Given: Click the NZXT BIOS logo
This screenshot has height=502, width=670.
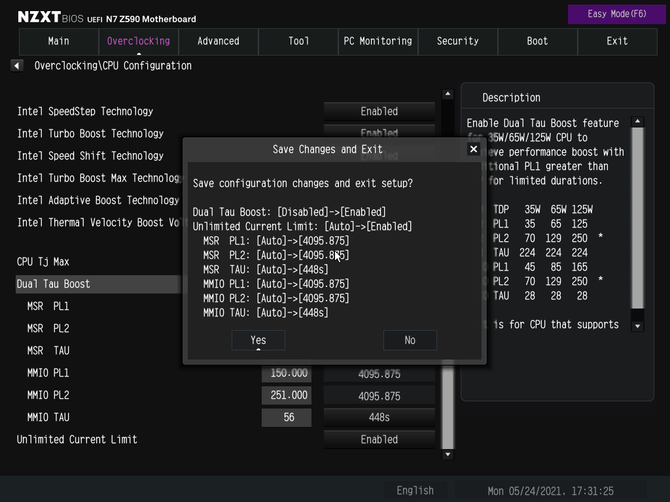Looking at the screenshot, I should (x=50, y=18).
